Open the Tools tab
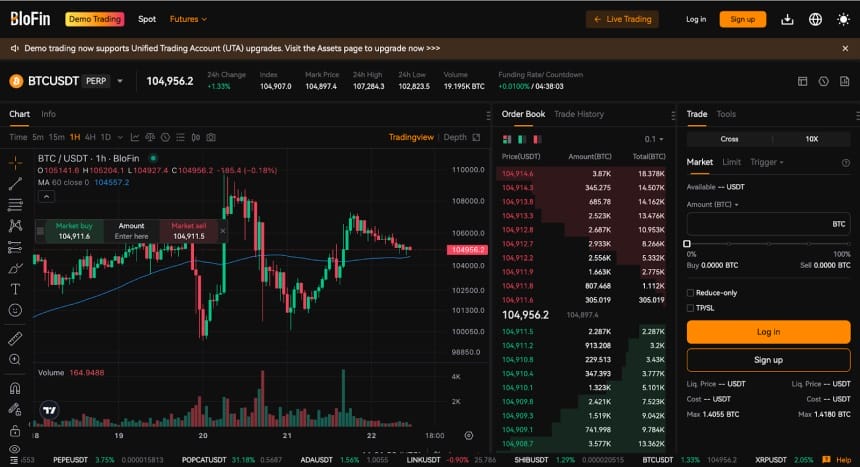860x467 pixels. [726, 114]
